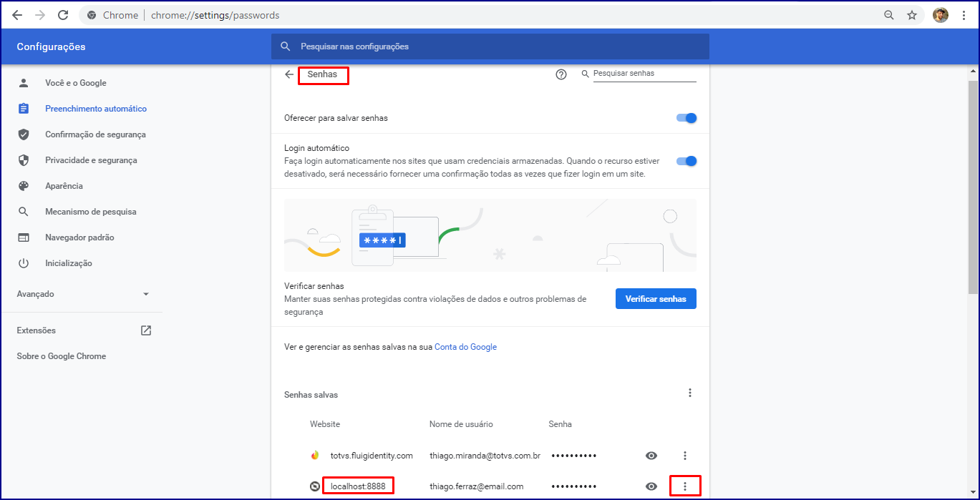Toggle Oferecer para salvar senhas switch

pyautogui.click(x=687, y=118)
